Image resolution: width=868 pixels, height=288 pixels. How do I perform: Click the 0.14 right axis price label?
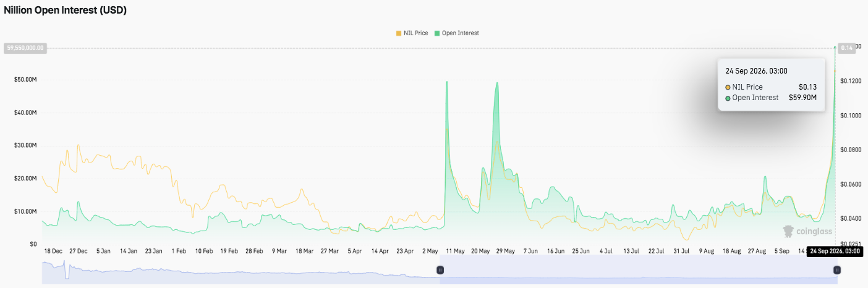[846, 47]
